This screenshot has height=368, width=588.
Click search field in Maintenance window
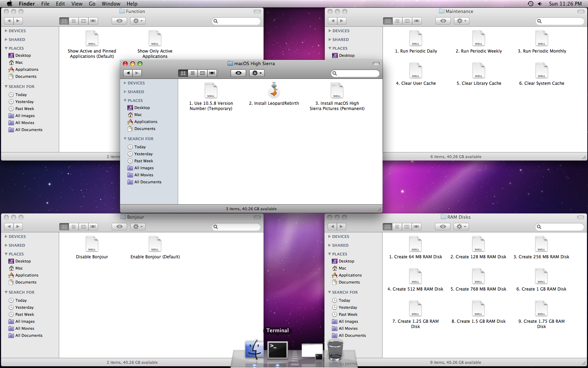560,21
